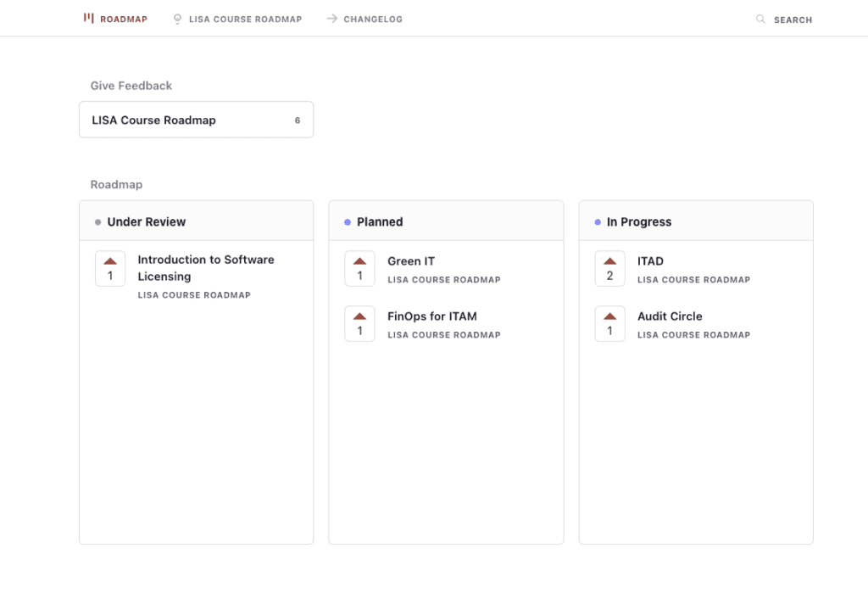This screenshot has height=593, width=868.
Task: Go to the Changelog tab
Action: (373, 20)
